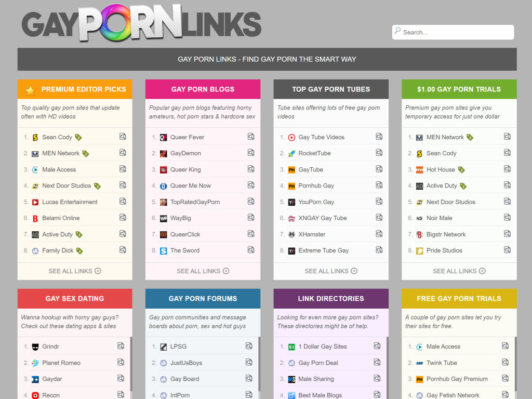Open review icon for Male Access in Editor Picks
This screenshot has height=399, width=532.
tap(123, 169)
